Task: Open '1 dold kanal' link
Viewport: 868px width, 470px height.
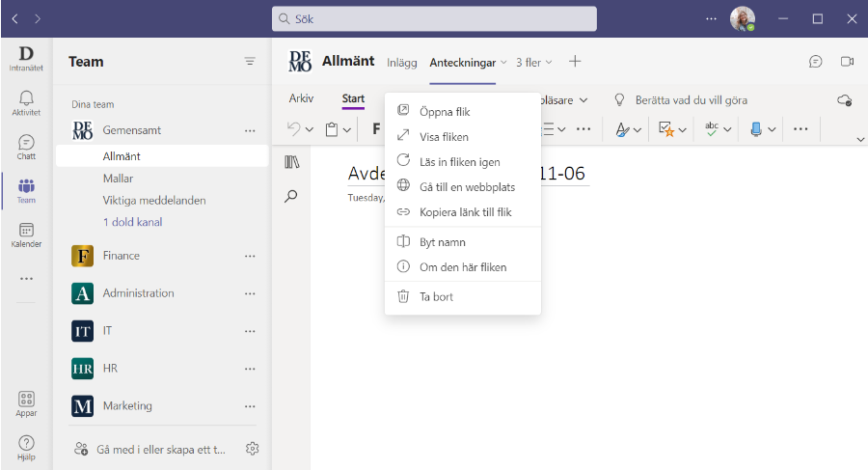Action: click(132, 222)
